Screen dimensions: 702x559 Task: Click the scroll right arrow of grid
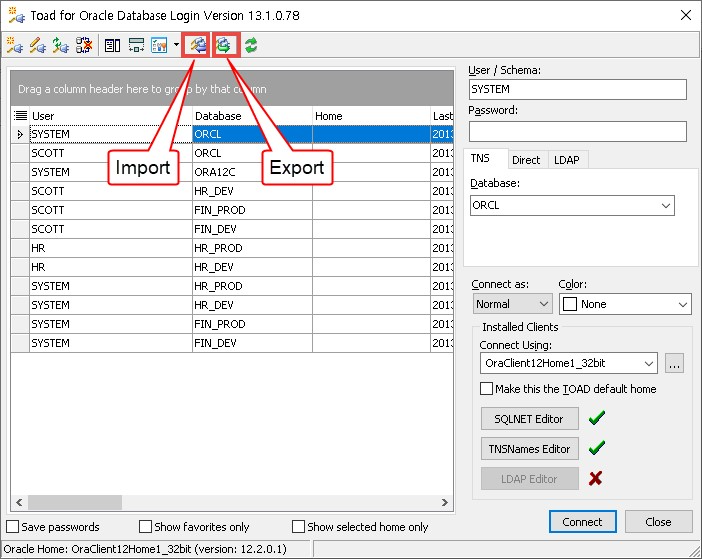[x=445, y=502]
